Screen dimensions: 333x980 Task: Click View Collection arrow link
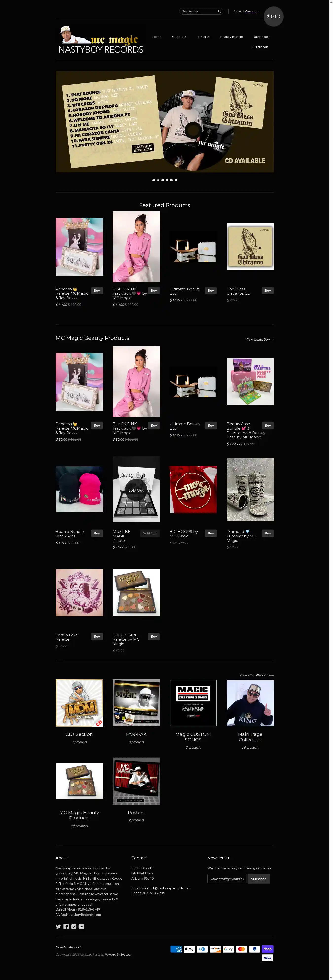259,339
